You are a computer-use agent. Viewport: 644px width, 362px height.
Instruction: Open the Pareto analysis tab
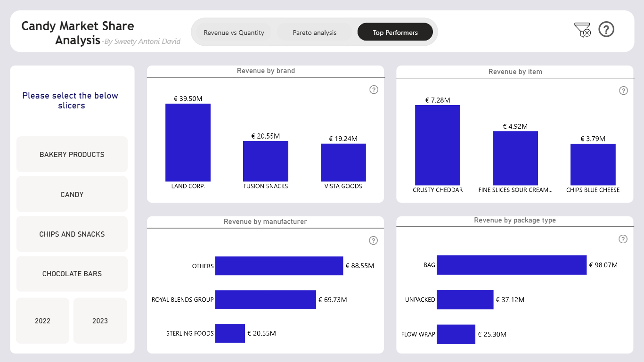[x=315, y=33]
